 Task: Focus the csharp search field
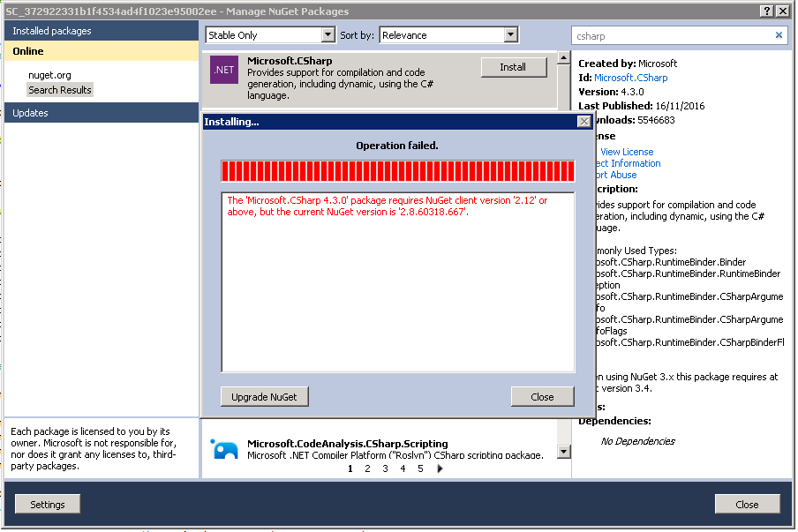[x=672, y=35]
